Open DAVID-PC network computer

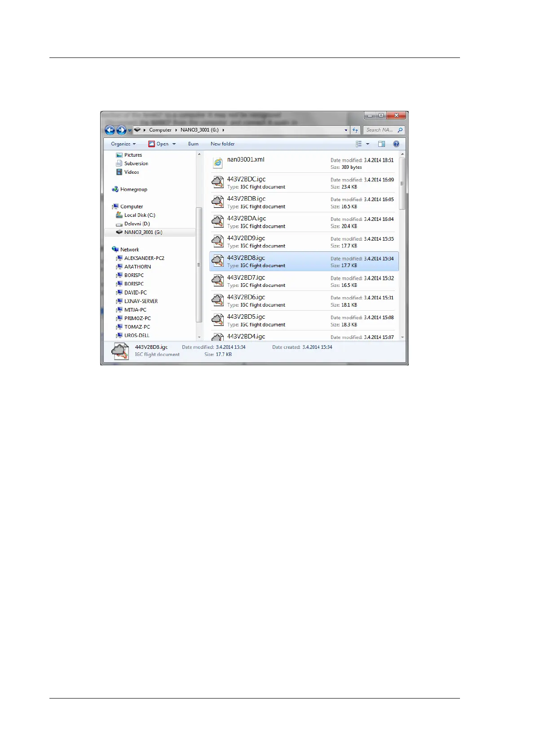pos(135,292)
